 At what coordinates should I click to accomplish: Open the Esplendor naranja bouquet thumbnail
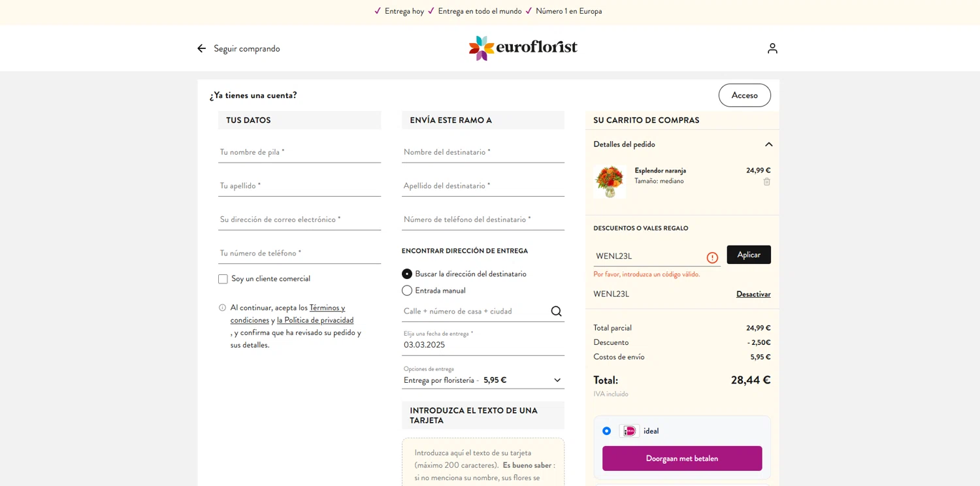click(x=610, y=182)
